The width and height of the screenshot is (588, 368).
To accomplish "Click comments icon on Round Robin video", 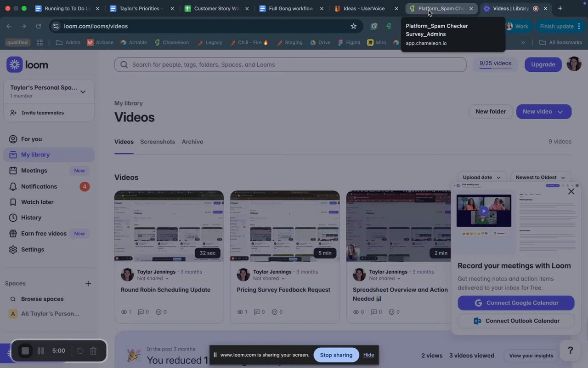I will 141,312.
